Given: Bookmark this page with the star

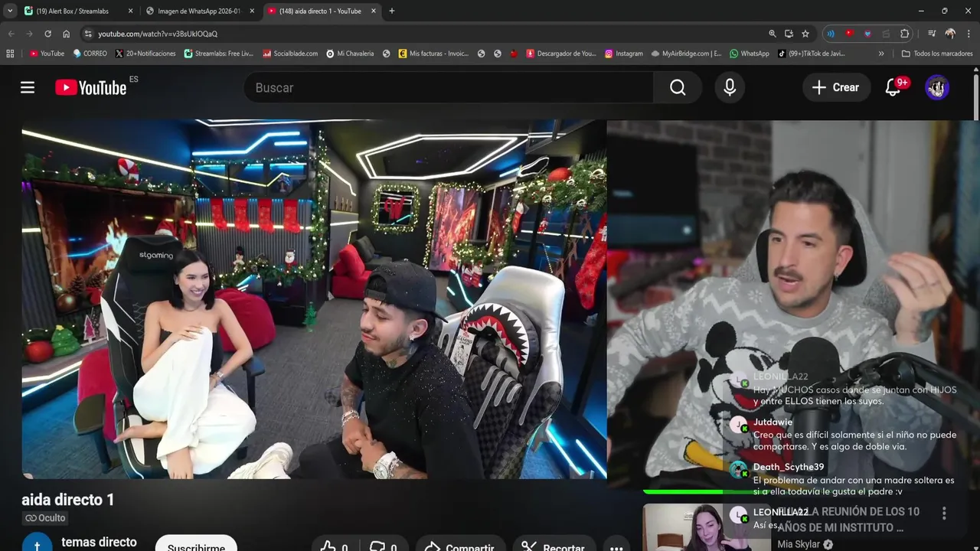Looking at the screenshot, I should click(805, 34).
